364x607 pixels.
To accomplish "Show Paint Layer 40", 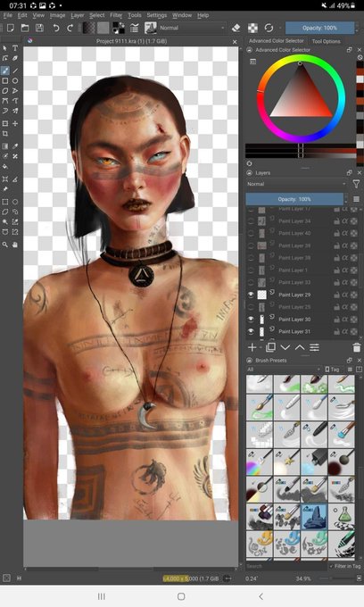I will pos(251,234).
